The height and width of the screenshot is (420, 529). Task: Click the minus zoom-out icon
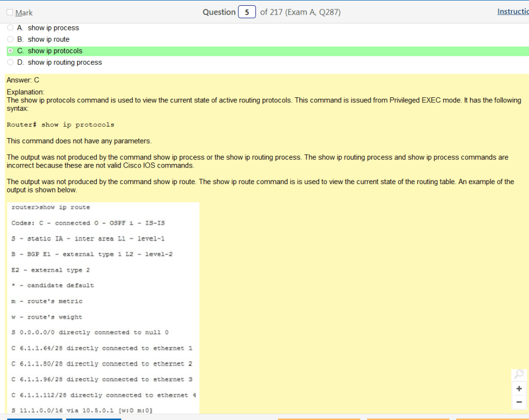519,402
